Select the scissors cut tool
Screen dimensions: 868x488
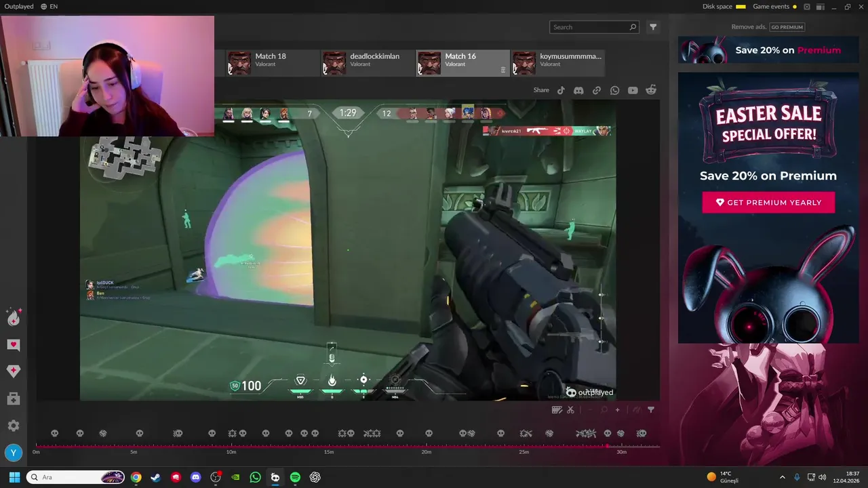point(570,409)
